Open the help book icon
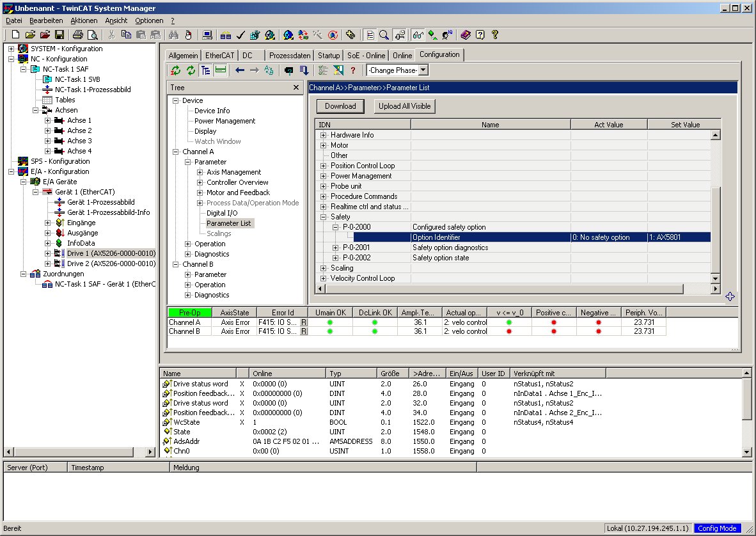 [x=465, y=35]
